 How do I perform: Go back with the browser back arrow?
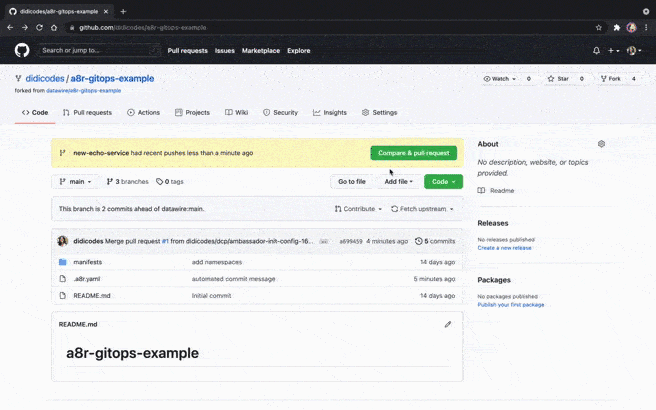(10, 28)
